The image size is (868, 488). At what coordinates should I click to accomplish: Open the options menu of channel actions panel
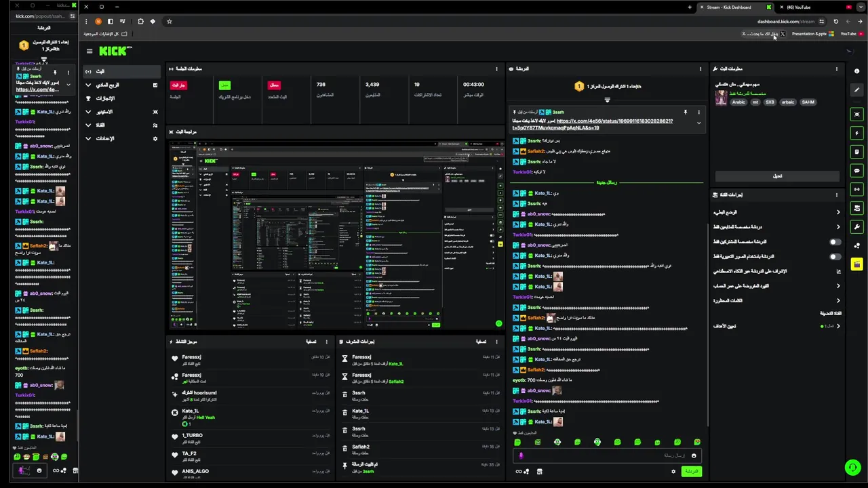coord(837,195)
